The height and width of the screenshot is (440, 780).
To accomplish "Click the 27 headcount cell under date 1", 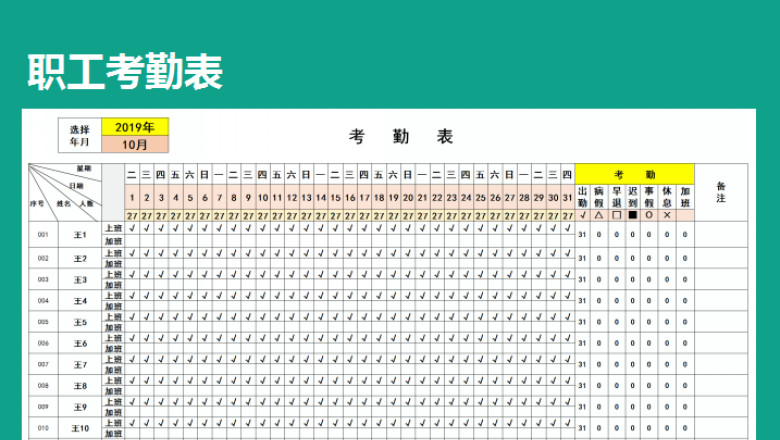I will click(x=132, y=216).
